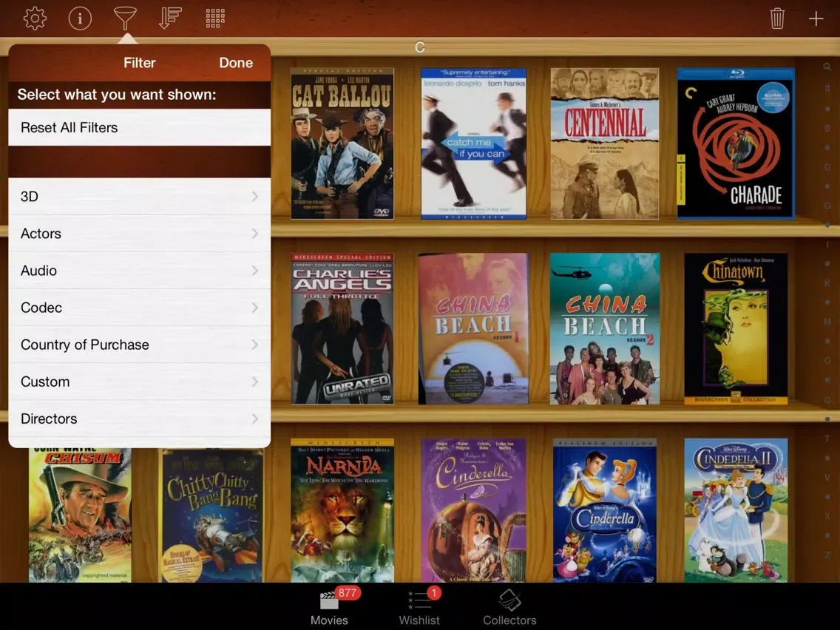Tap Done in the Filter popover
Viewport: 840px width, 630px height.
point(236,63)
